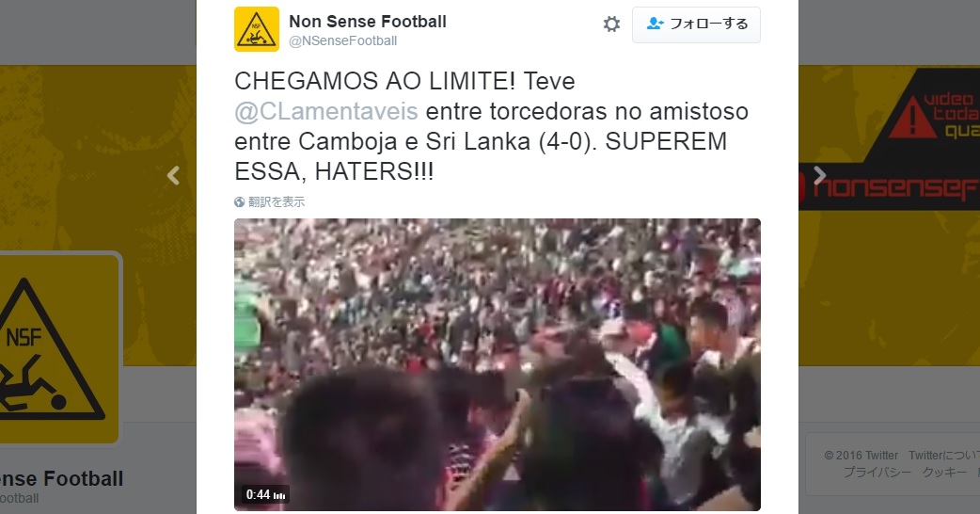The height and width of the screenshot is (514, 980).
Task: Click the red warning triangle in header banner
Action: tap(912, 118)
